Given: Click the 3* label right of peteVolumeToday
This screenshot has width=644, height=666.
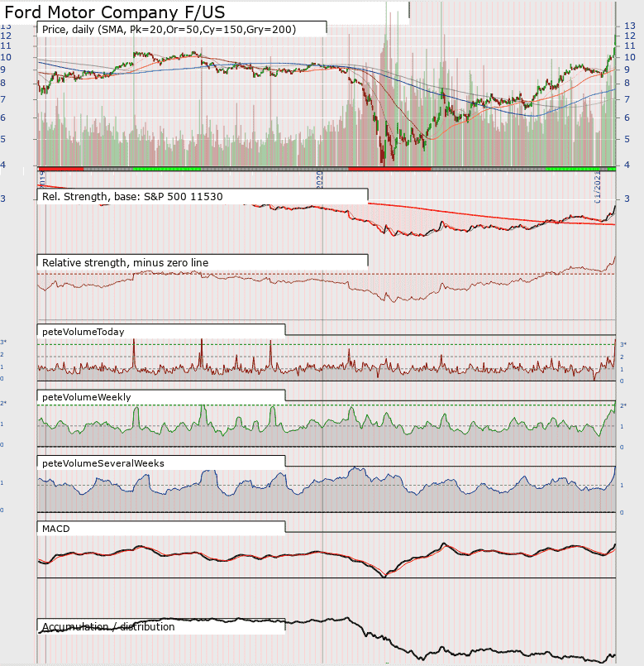Looking at the screenshot, I should coord(623,344).
